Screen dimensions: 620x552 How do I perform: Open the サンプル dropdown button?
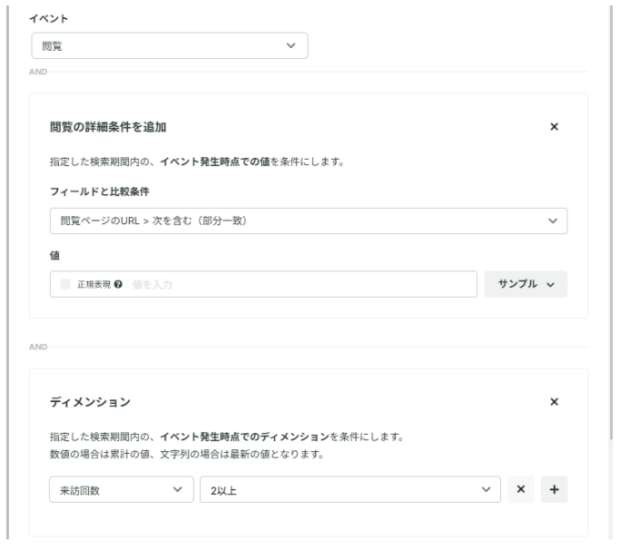(x=525, y=285)
